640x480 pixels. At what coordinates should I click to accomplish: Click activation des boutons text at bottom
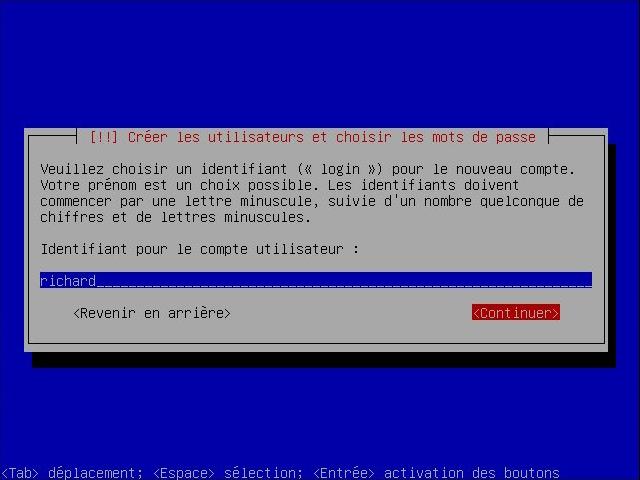tap(471, 473)
